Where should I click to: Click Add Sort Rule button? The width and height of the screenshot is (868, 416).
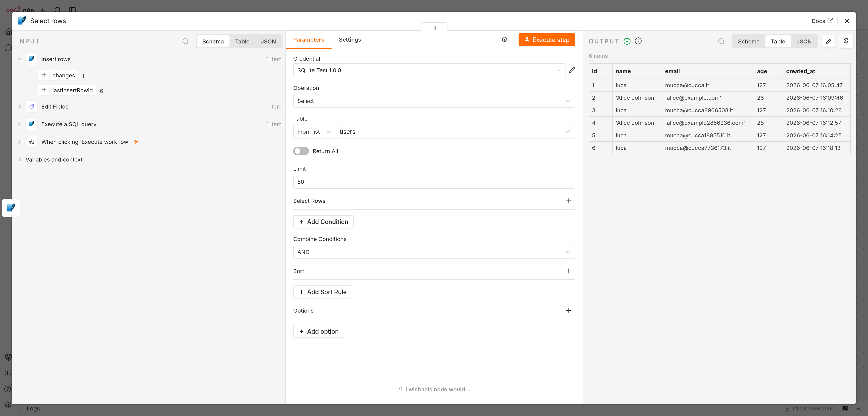pos(322,292)
